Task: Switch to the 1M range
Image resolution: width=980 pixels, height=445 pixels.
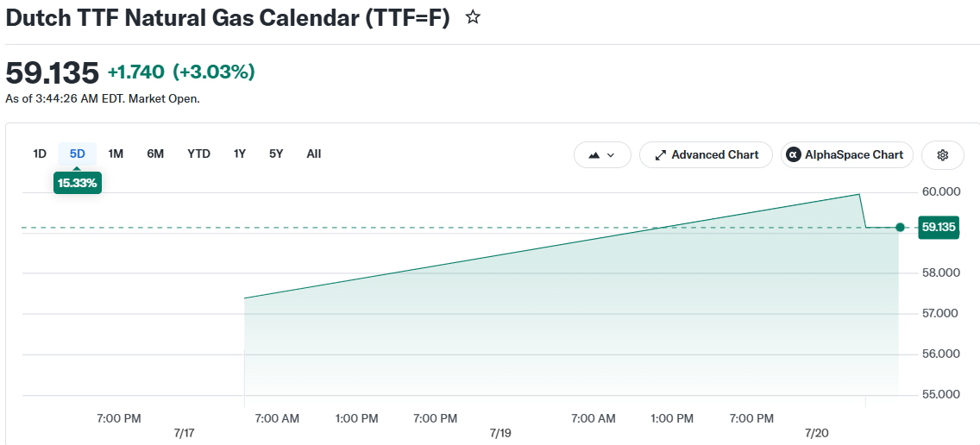Action: pos(116,154)
